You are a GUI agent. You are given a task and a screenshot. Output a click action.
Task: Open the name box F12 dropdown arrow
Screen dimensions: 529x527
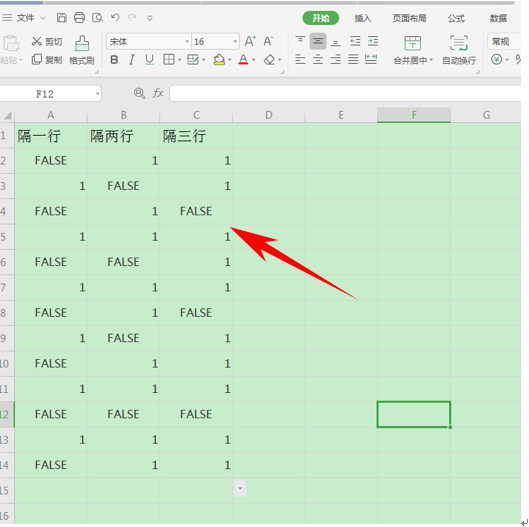coord(98,94)
